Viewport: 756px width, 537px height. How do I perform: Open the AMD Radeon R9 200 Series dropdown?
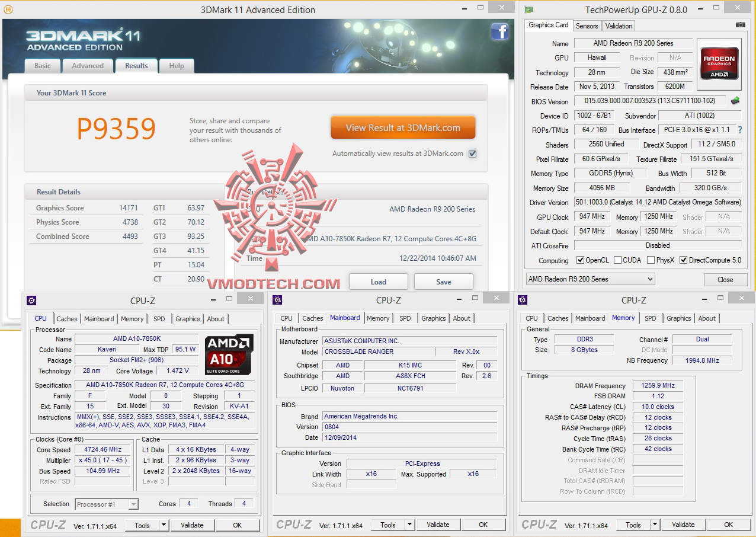coord(590,279)
